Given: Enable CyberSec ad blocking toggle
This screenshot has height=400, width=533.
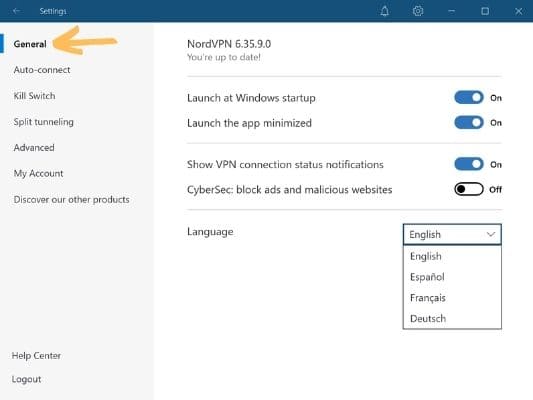Looking at the screenshot, I should click(469, 189).
